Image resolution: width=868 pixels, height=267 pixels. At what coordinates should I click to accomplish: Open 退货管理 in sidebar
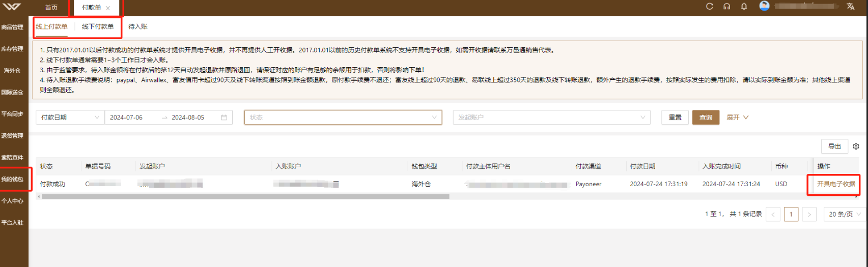[12, 136]
